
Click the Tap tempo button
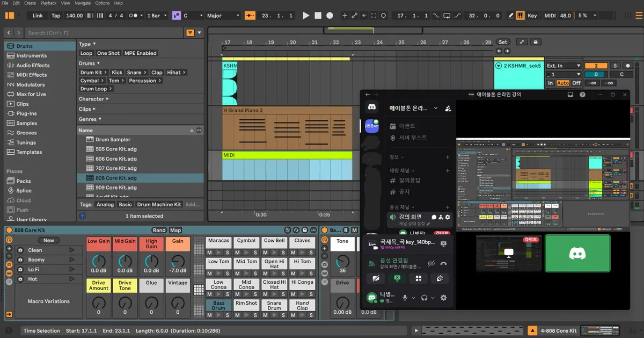(x=56, y=16)
